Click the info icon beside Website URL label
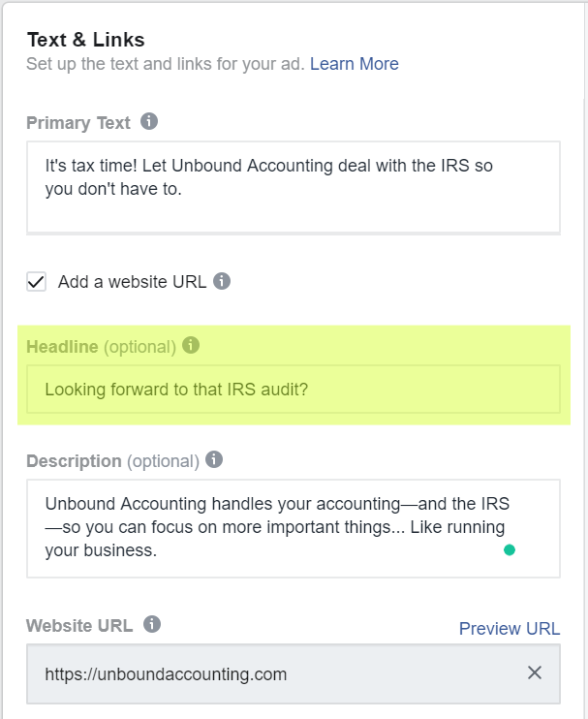Viewport: 588px width, 719px height. (x=152, y=624)
